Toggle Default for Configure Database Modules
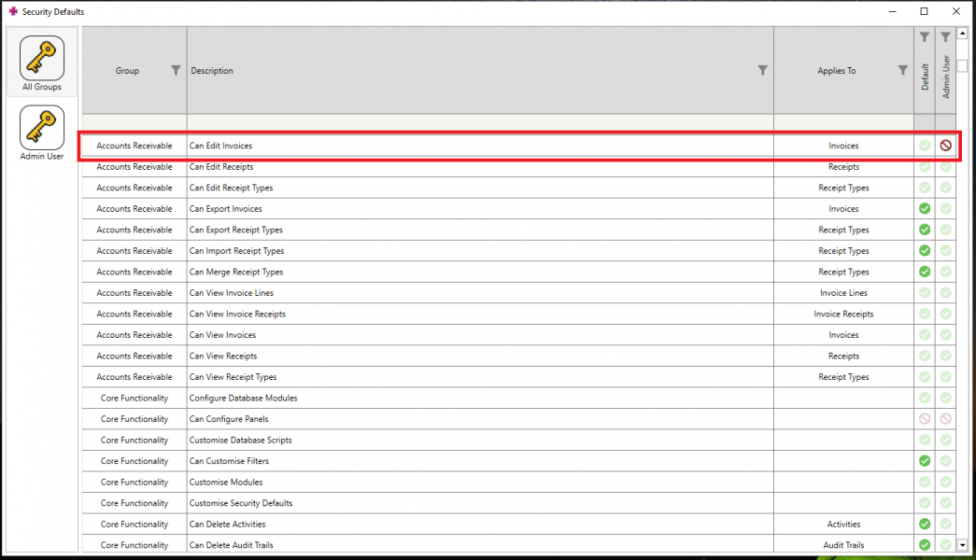Viewport: 976px width, 560px height. click(925, 398)
